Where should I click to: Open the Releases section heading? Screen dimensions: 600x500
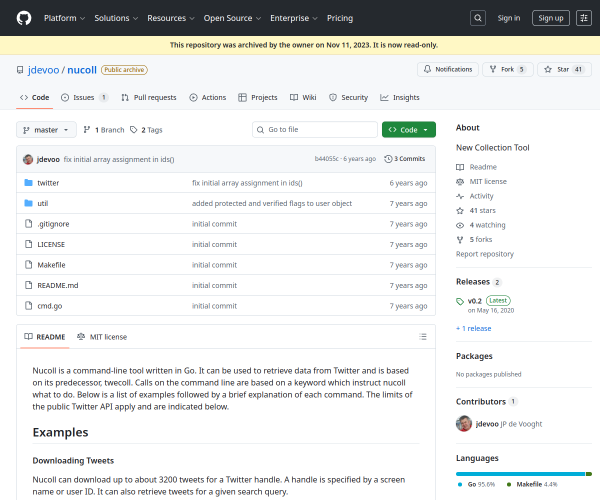[x=473, y=282]
